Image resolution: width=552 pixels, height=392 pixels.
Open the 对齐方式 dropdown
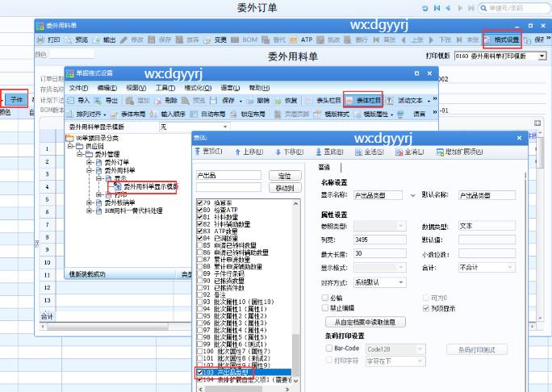(379, 282)
